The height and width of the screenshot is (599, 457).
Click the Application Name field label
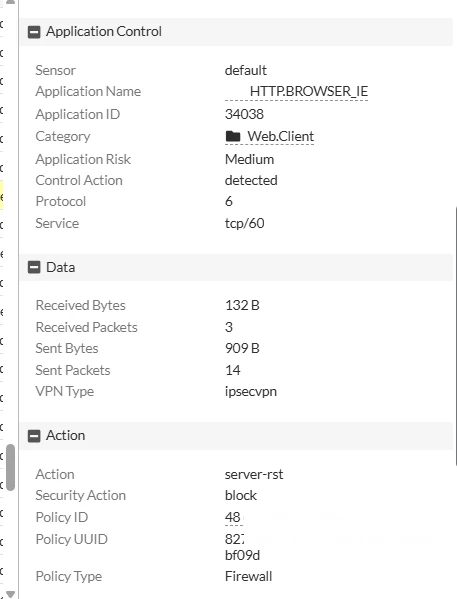coord(88,92)
